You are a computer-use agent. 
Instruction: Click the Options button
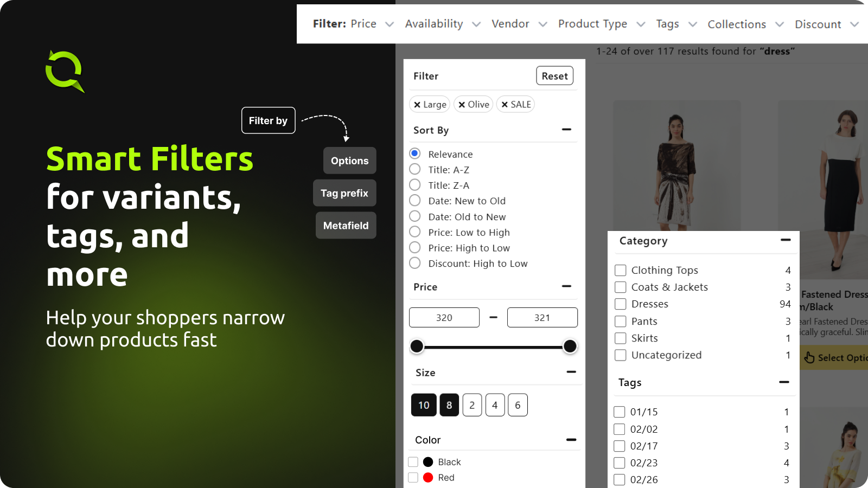349,160
